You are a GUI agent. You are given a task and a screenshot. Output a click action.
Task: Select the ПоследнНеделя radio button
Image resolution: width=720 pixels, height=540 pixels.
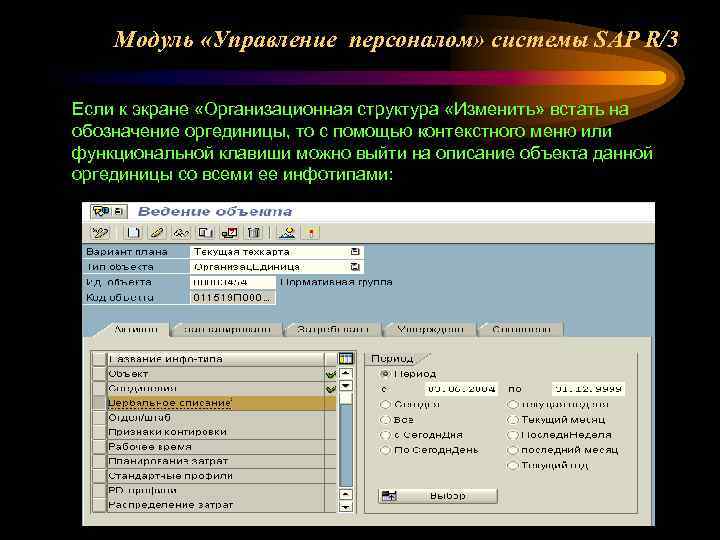(512, 435)
